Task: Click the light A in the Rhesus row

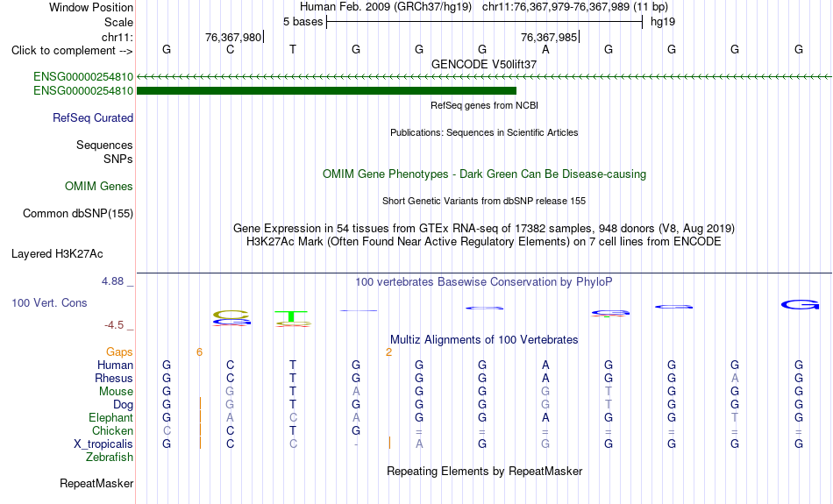Action: 735,378
